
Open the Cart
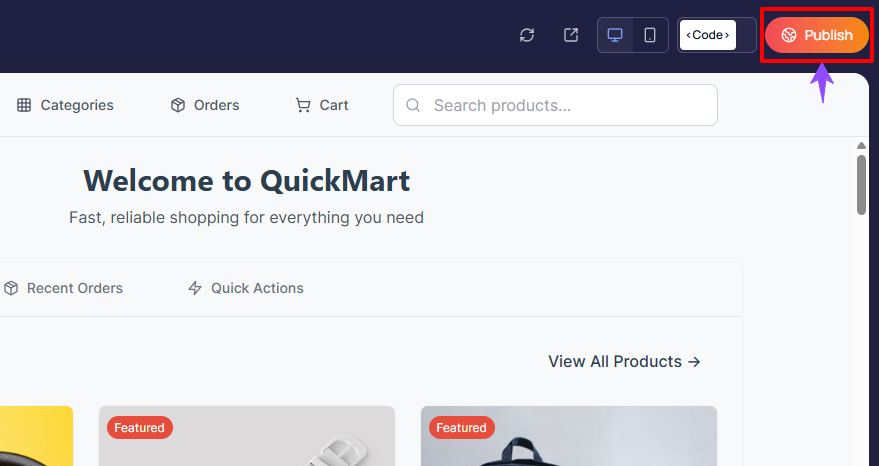[334, 105]
